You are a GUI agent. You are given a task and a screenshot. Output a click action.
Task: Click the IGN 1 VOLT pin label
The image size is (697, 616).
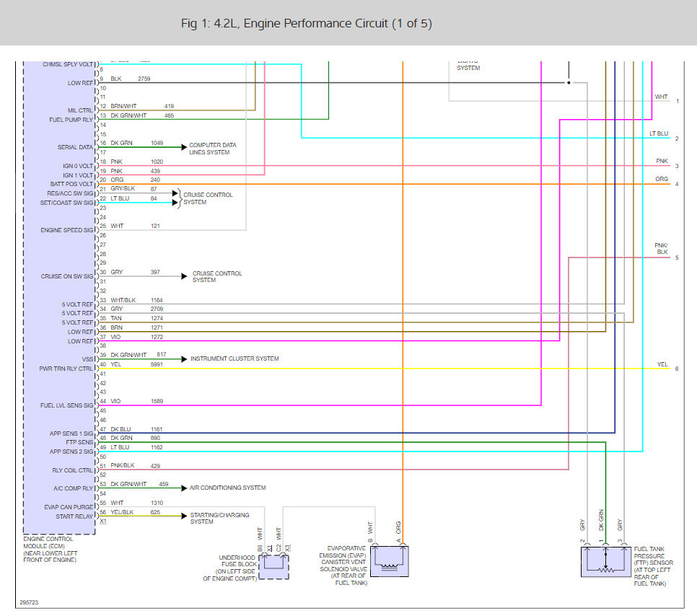tap(78, 175)
